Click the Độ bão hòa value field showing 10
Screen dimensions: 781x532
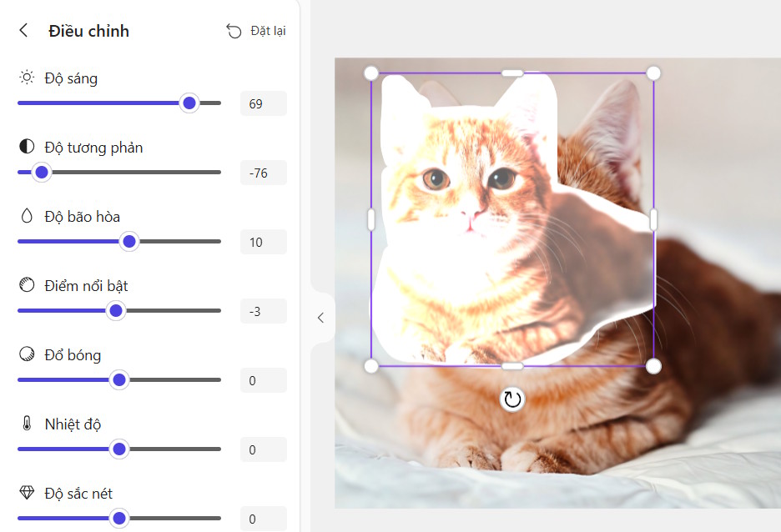264,242
